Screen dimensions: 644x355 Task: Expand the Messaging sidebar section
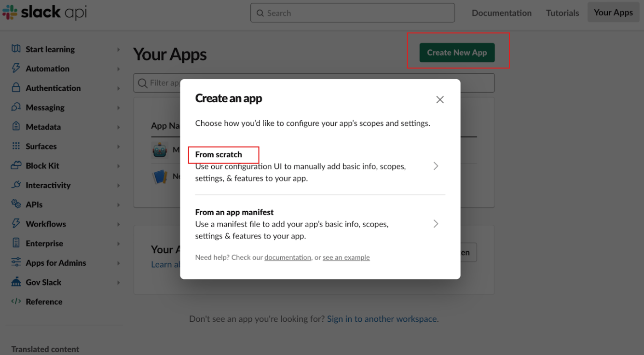point(118,108)
